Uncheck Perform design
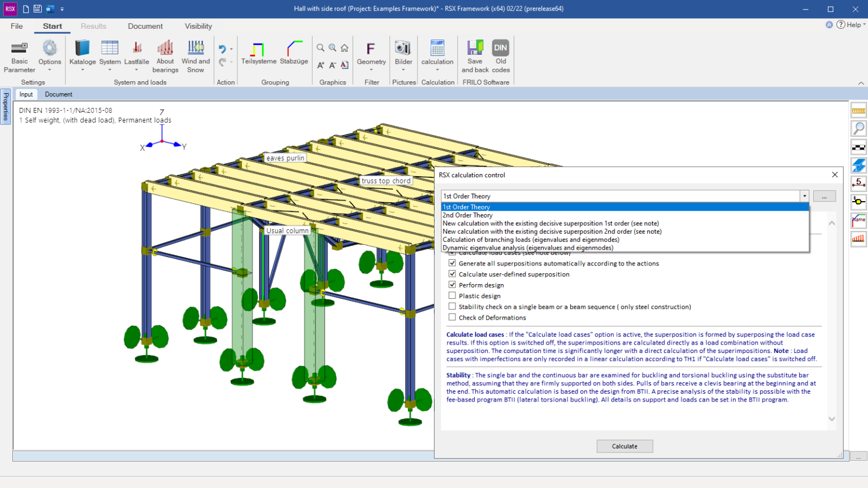 pos(452,284)
